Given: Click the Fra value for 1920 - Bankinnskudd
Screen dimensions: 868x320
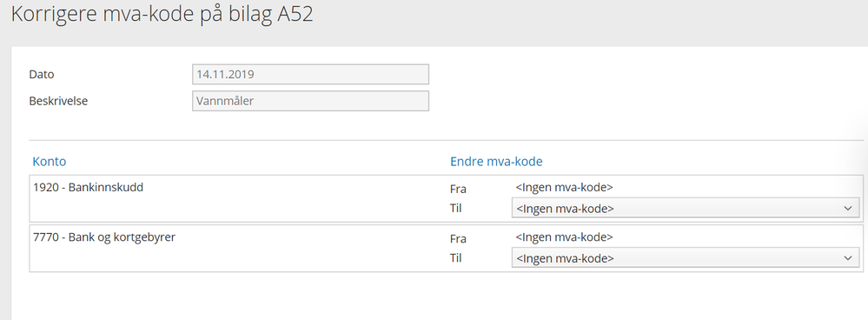Looking at the screenshot, I should [564, 188].
